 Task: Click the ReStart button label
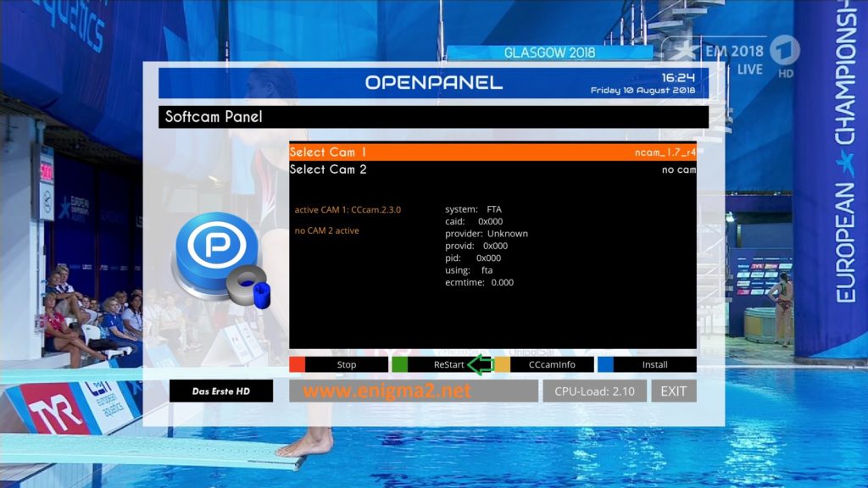pos(449,364)
